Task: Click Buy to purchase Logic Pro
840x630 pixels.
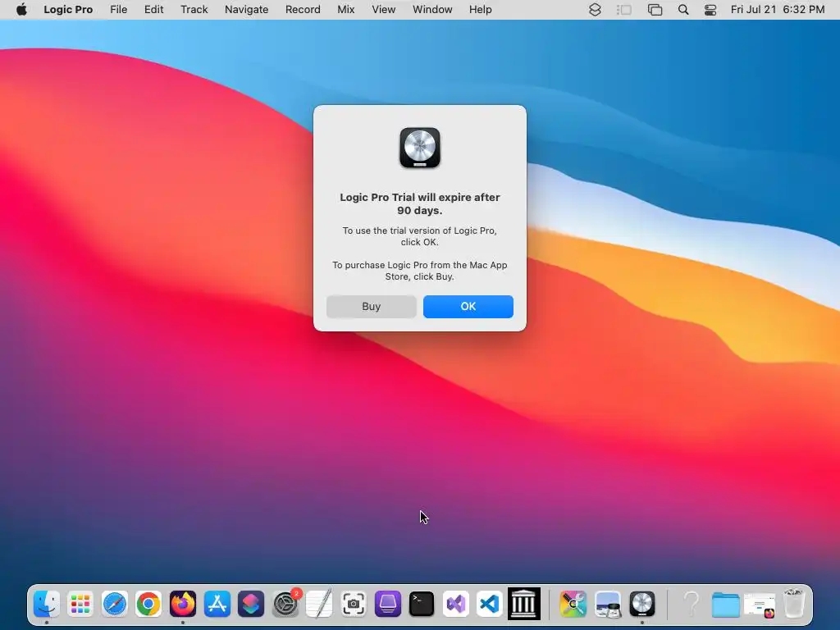Action: (x=372, y=307)
